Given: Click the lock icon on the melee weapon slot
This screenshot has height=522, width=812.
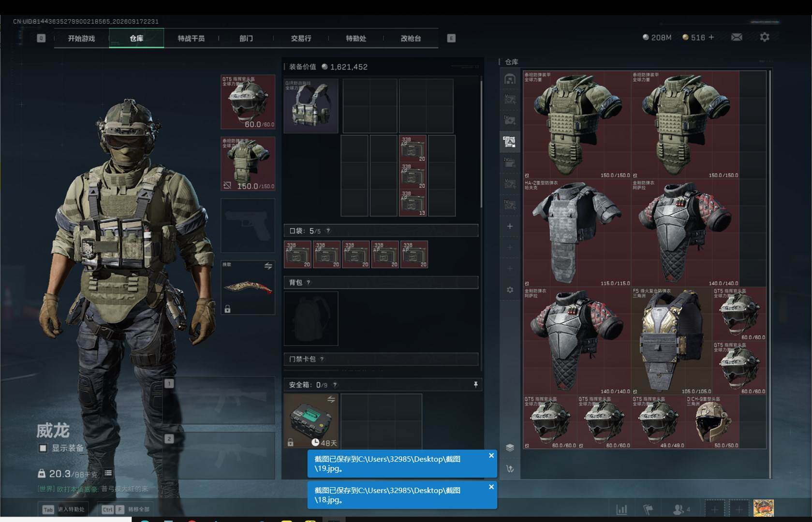Looking at the screenshot, I should click(x=227, y=309).
